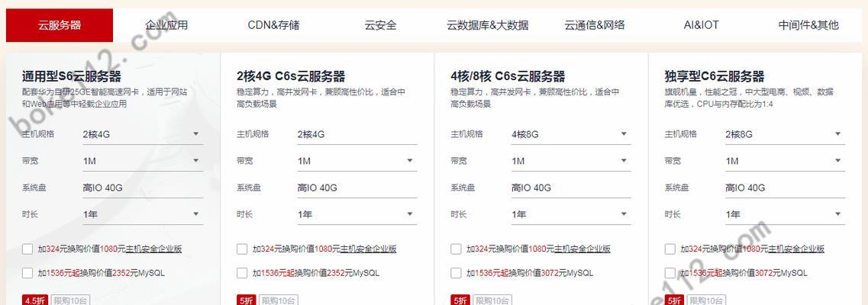Image resolution: width=868 pixels, height=305 pixels.
Task: Click 稳定算力 description in 4核/8核 C6s card
Action: pyautogui.click(x=534, y=98)
